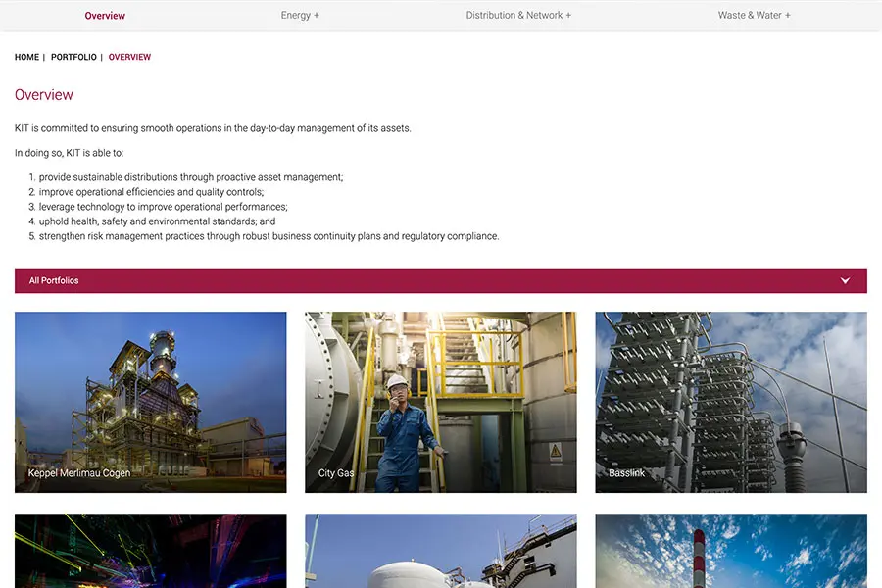The image size is (882, 588).
Task: Expand the Energy + menu
Action: point(300,16)
